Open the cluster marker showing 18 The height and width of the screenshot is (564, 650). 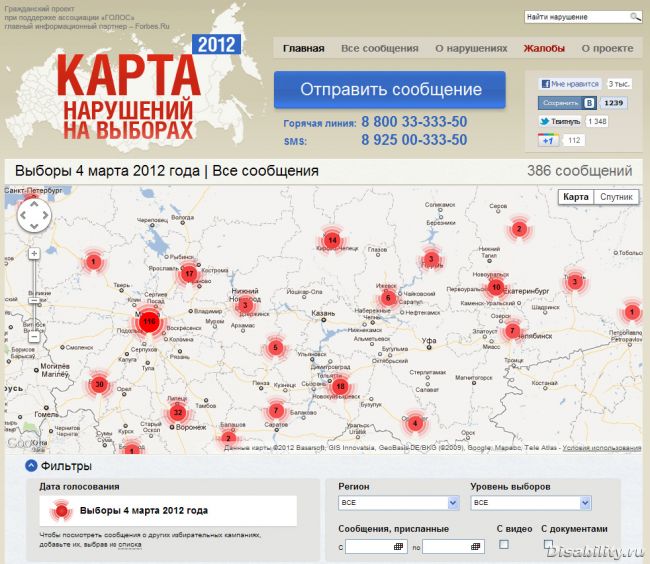[x=340, y=387]
